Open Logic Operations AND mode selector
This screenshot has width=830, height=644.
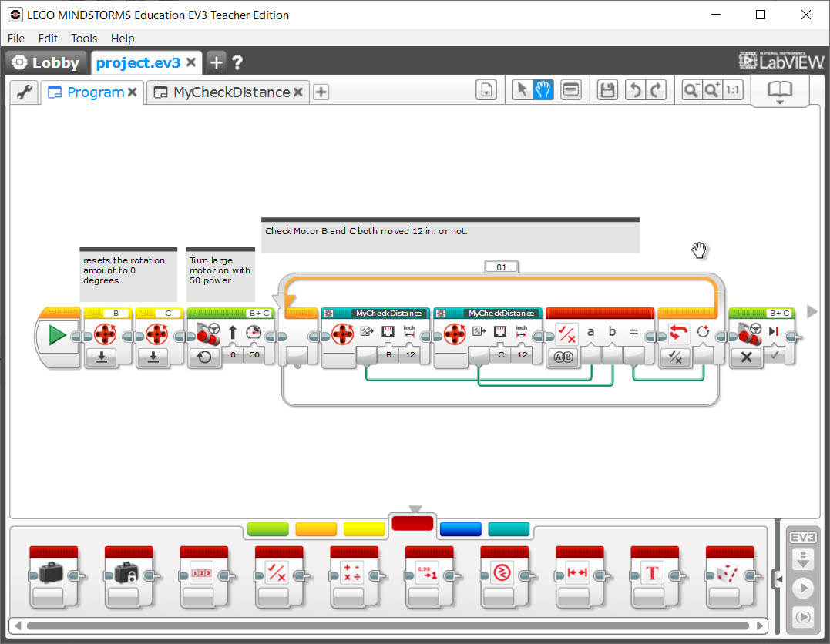(563, 357)
